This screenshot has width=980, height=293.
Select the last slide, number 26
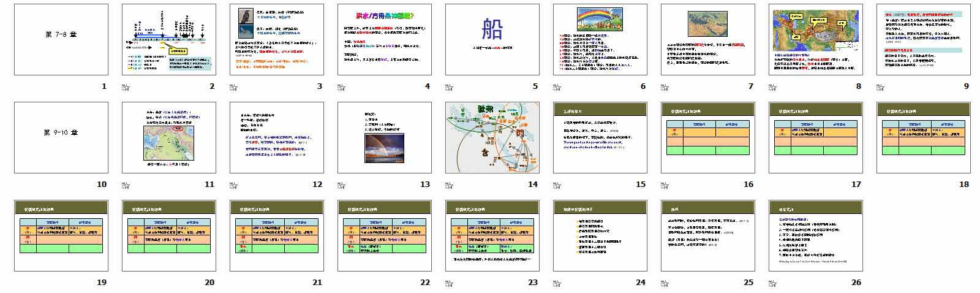(816, 235)
